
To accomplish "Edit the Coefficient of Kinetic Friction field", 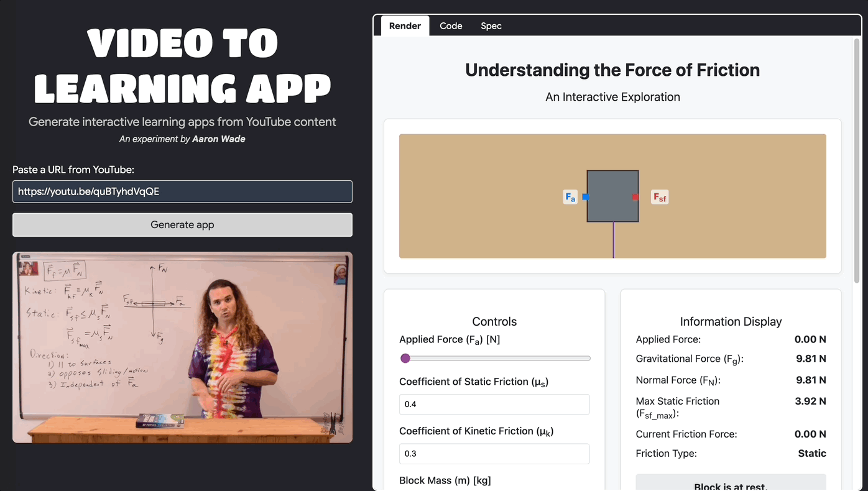I will tap(494, 454).
